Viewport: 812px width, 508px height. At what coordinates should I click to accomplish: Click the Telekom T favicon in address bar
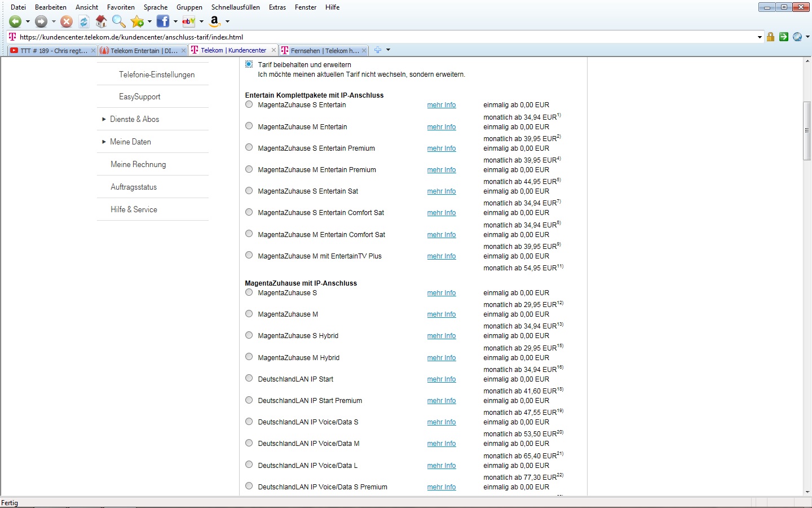tap(12, 37)
